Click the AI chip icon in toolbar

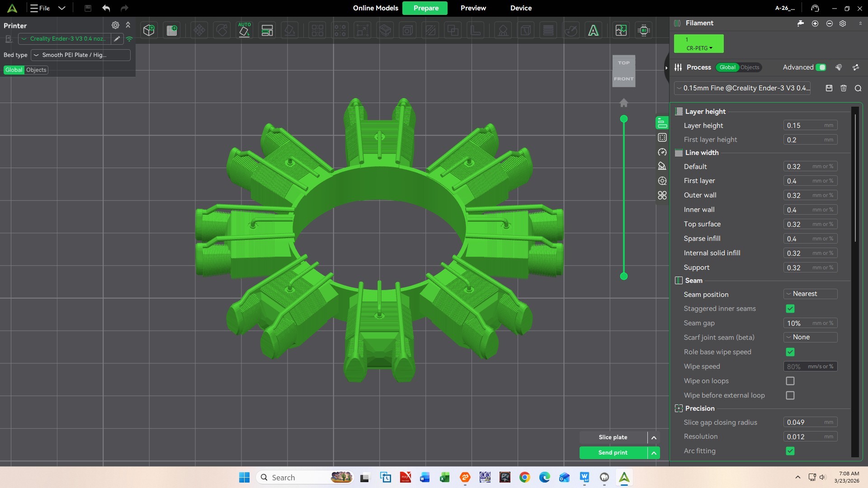coord(644,30)
